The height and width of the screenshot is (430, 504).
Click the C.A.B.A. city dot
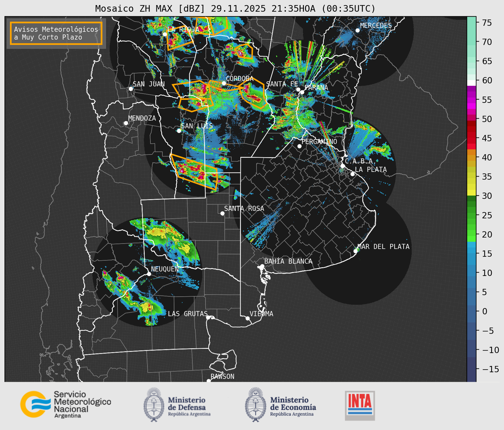coord(343,166)
